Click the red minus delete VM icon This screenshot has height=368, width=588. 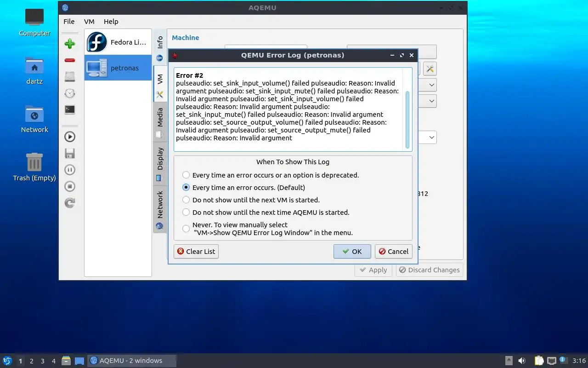(x=70, y=60)
